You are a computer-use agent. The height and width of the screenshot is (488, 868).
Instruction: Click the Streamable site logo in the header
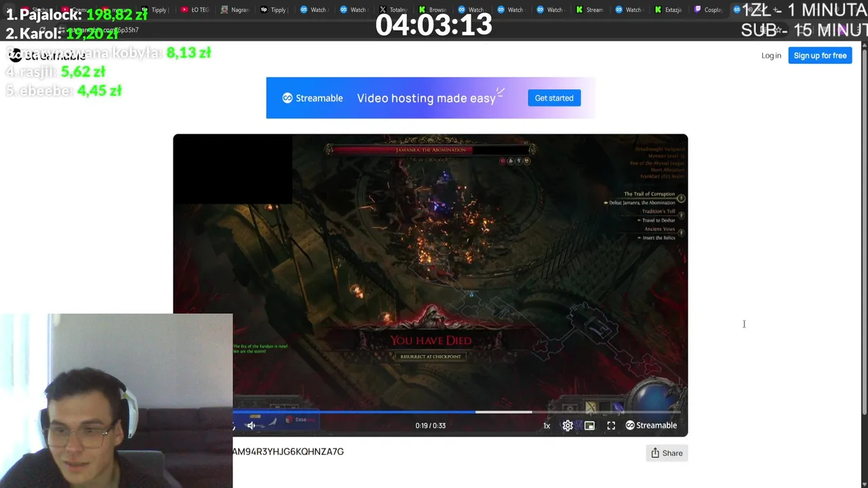[47, 56]
